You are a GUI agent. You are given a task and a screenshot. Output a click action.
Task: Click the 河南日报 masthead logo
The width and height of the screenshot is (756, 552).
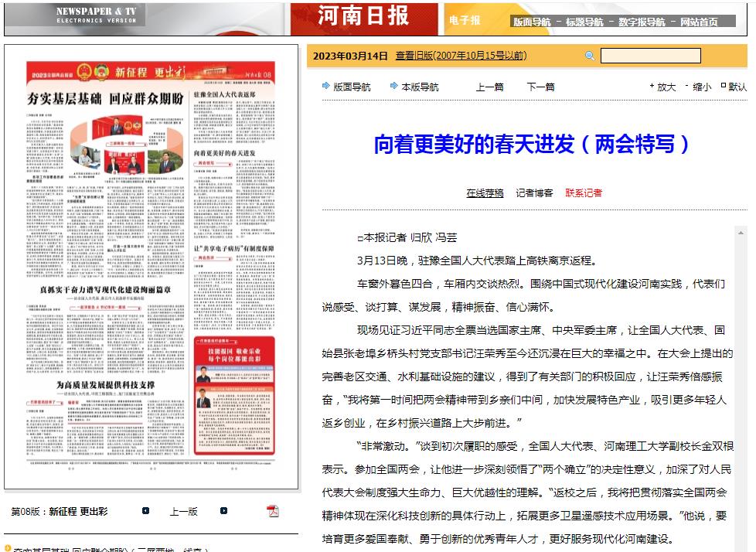363,16
